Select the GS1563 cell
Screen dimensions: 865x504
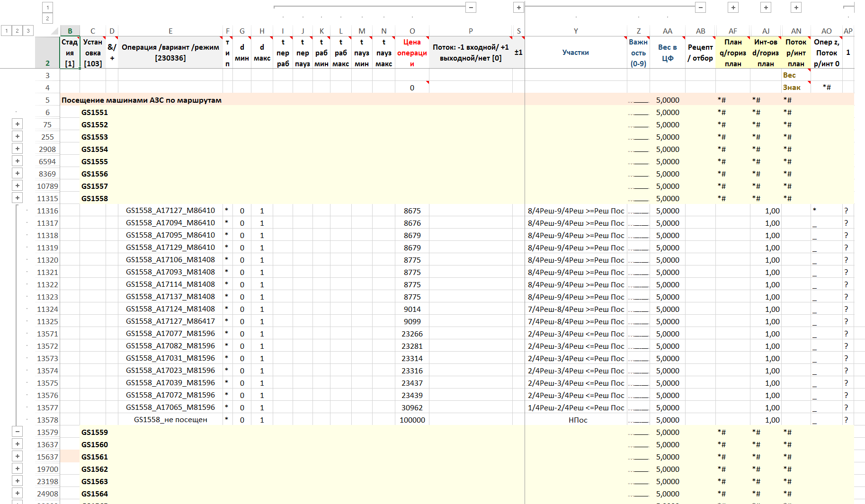coord(95,481)
